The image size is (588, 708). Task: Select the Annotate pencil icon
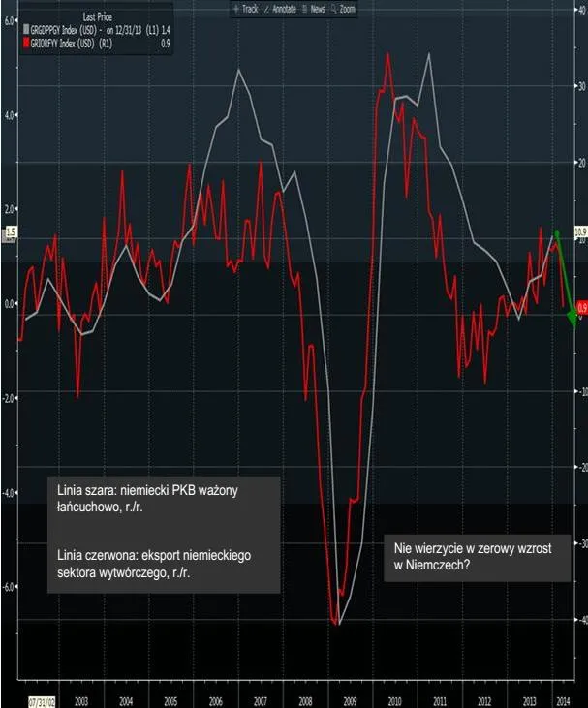point(266,9)
